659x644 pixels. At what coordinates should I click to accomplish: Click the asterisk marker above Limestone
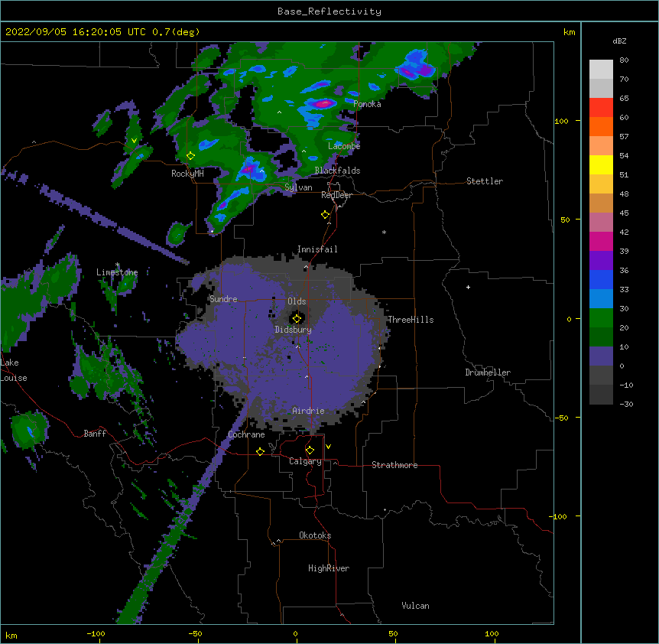click(117, 265)
